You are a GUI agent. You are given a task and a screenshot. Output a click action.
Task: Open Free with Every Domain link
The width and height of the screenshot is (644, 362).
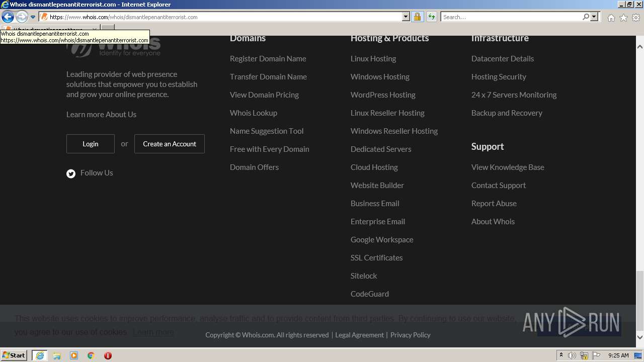click(x=270, y=149)
